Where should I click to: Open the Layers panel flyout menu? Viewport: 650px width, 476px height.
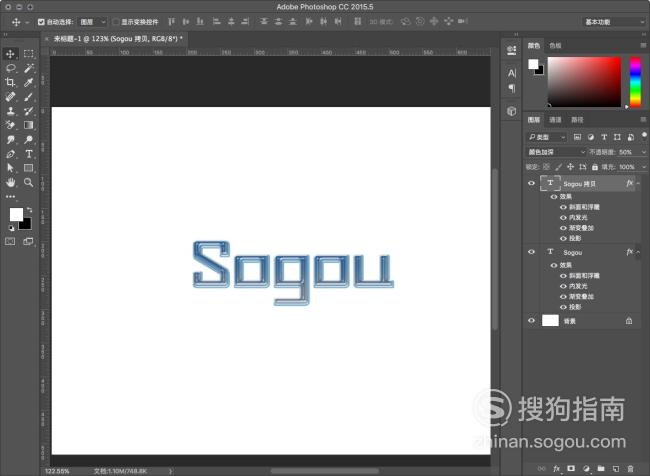pos(643,119)
